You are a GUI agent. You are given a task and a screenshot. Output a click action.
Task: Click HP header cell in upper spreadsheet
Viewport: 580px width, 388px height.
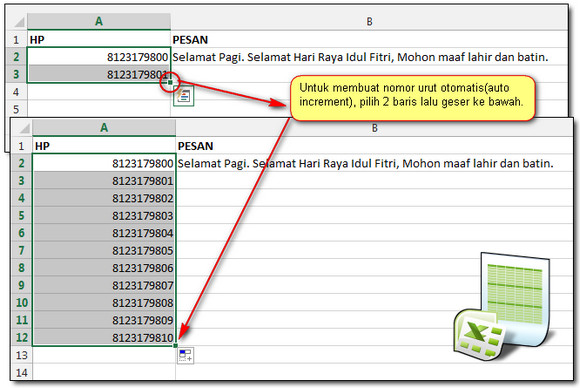point(99,39)
